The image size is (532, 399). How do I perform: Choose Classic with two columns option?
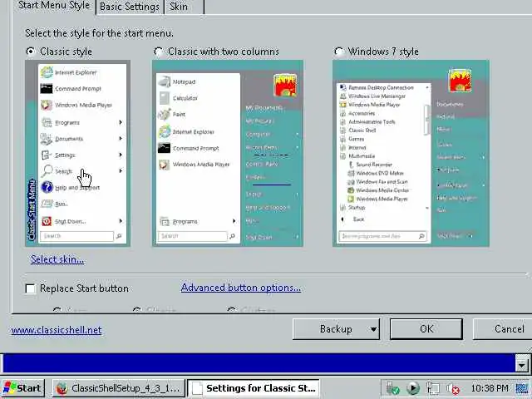158,52
